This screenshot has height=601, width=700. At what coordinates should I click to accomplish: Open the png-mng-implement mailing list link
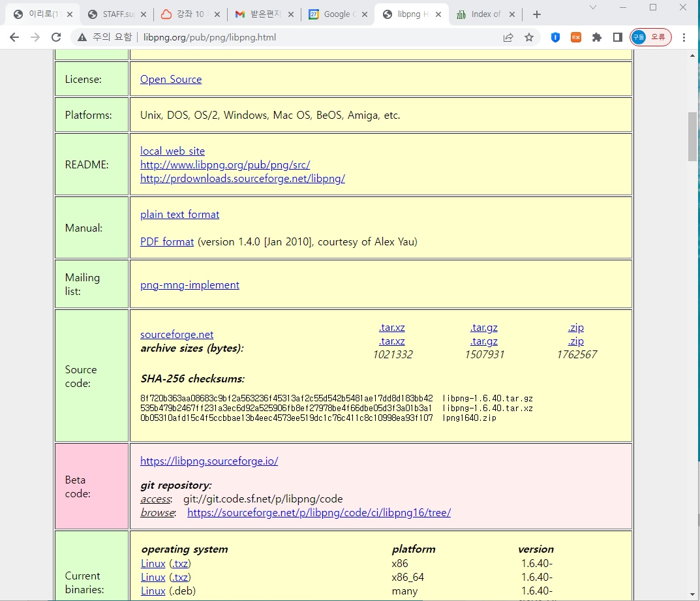tap(190, 285)
